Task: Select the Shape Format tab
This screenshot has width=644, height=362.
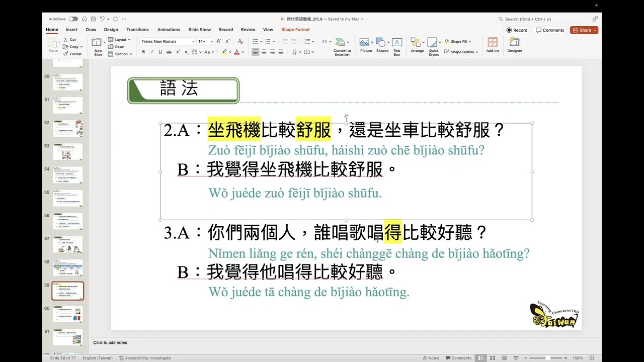Action: pyautogui.click(x=295, y=30)
